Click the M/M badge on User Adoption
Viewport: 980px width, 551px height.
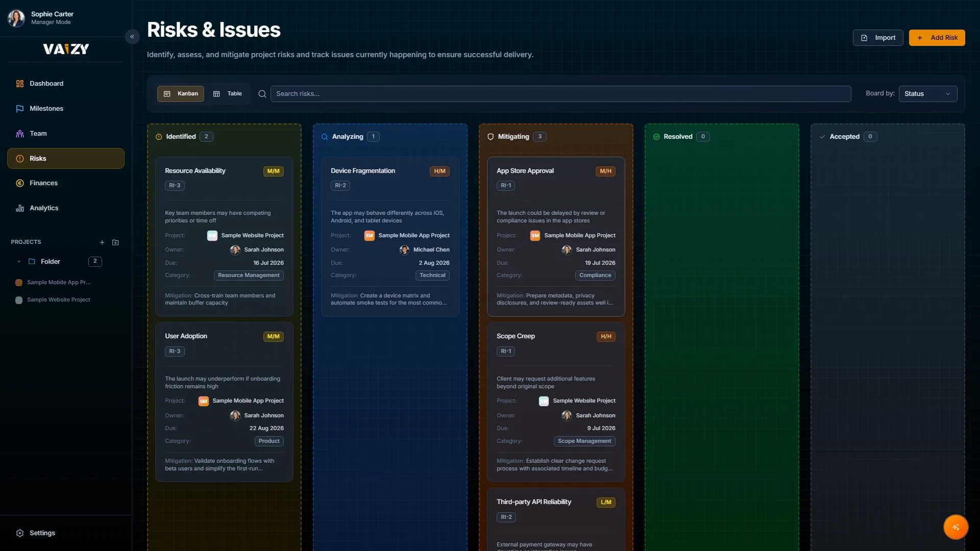click(274, 337)
